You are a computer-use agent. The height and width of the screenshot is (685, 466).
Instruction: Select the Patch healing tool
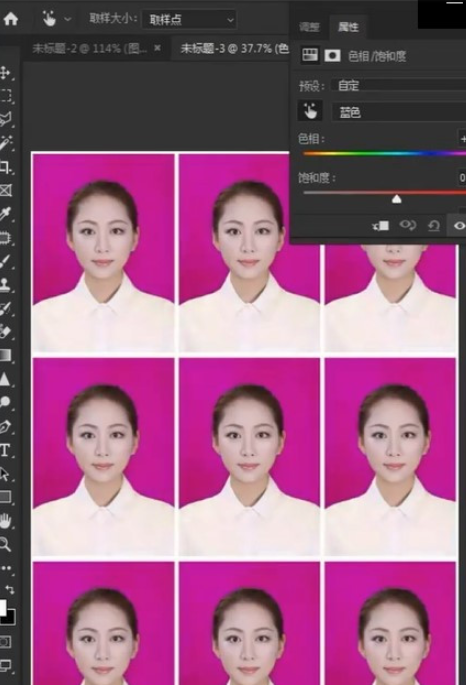coord(5,238)
